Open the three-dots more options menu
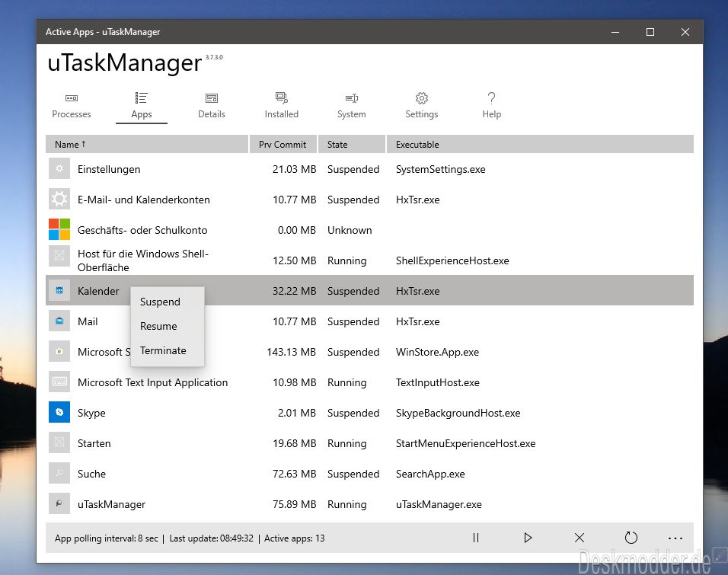This screenshot has height=575, width=728. [675, 538]
